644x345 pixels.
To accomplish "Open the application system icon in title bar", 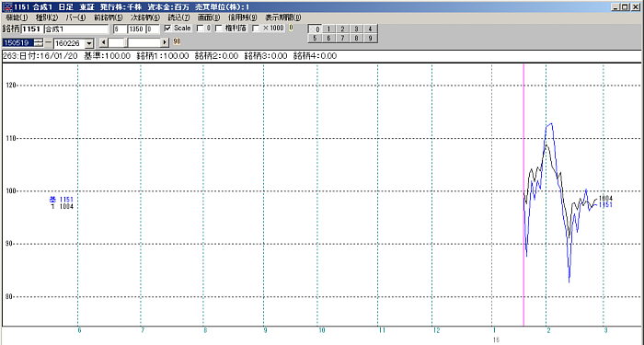I will click(x=7, y=7).
